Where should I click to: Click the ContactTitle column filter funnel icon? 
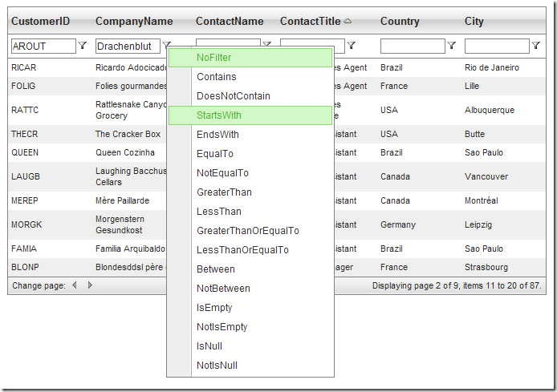(x=352, y=46)
